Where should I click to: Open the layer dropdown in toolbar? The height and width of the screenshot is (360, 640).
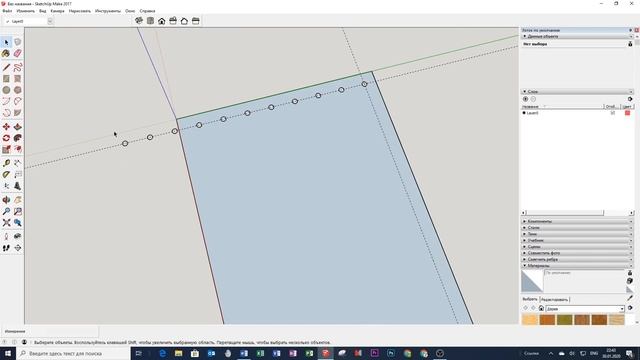[50, 21]
